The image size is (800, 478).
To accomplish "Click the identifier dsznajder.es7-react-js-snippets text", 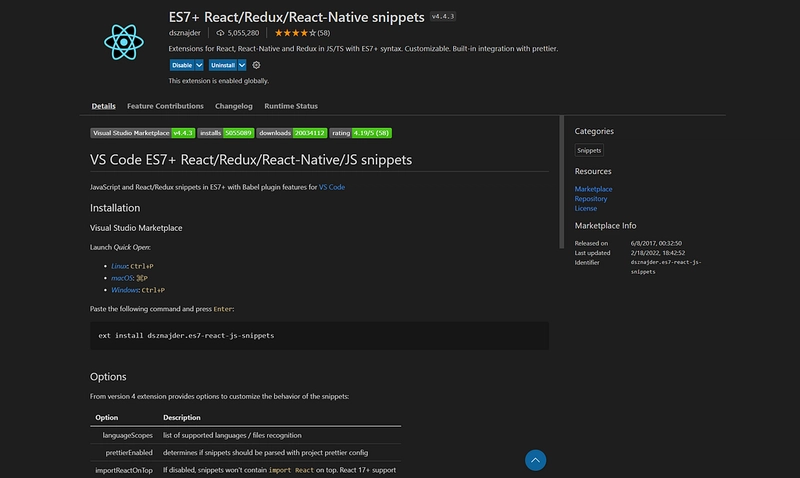I will pos(666,267).
